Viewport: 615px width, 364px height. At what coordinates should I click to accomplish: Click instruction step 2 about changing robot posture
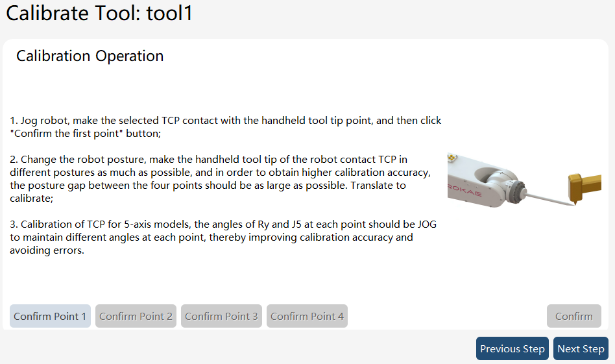[221, 178]
